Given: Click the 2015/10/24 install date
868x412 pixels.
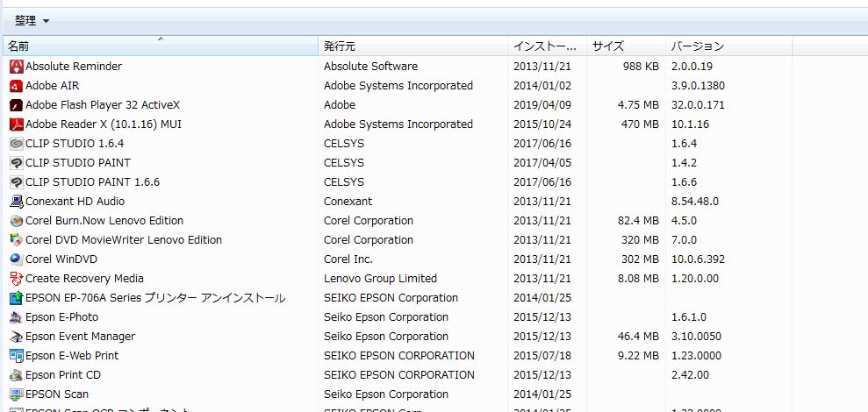Looking at the screenshot, I should [542, 124].
